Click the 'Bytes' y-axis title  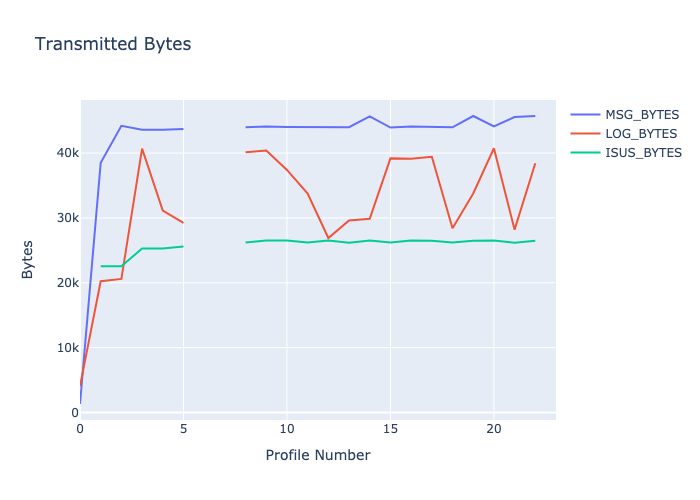[x=29, y=258]
